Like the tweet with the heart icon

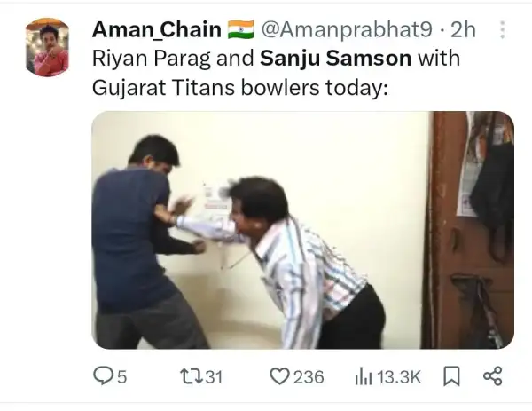point(279,377)
